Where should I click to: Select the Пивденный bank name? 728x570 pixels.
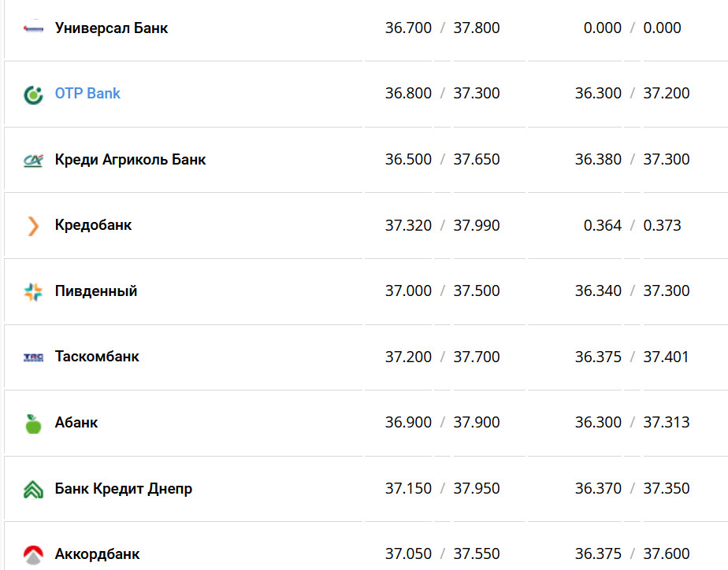(x=96, y=291)
